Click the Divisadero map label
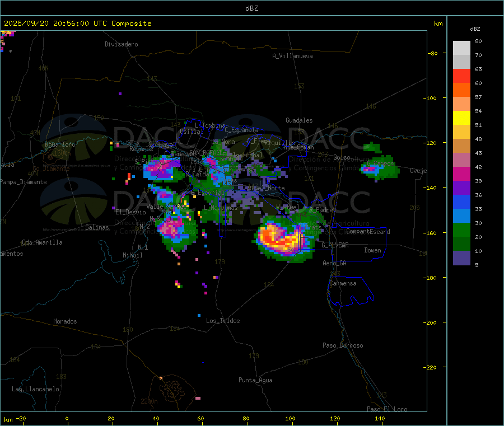 point(121,44)
